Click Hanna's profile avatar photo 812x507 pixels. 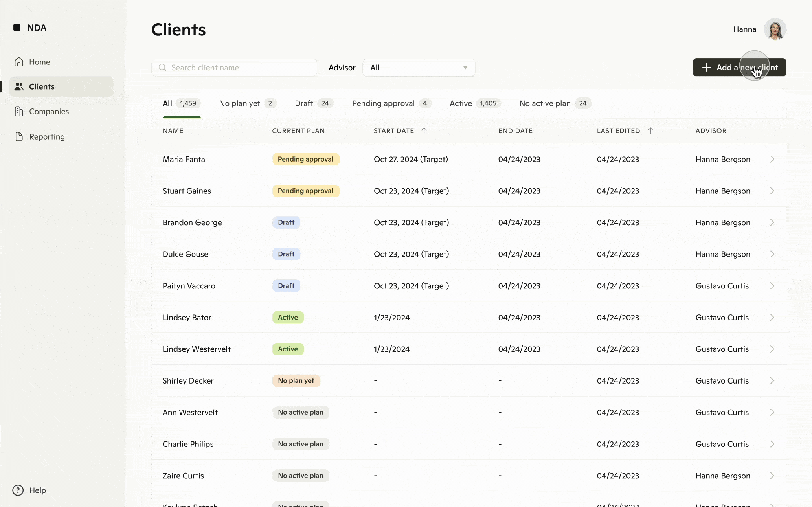775,29
